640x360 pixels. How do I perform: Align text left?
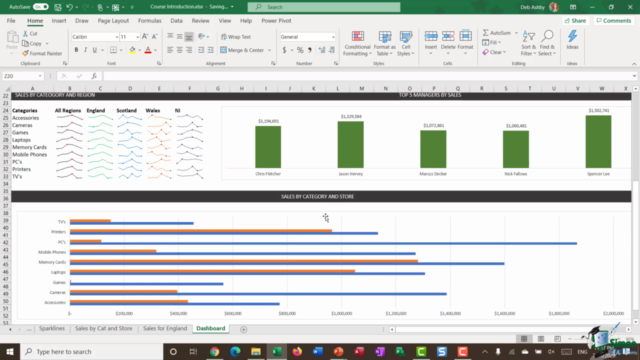pos(170,50)
